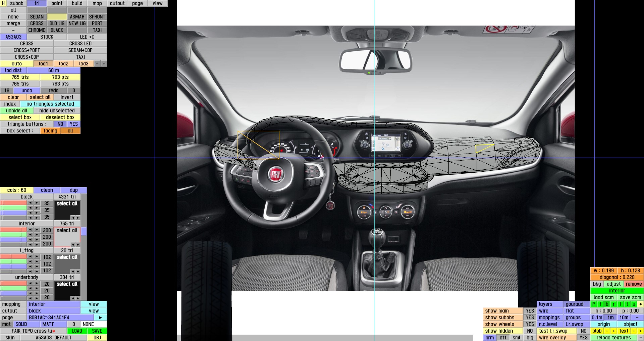The image size is (644, 341).
Task: Click the l_ffog color blue slider
Action: (13, 267)
